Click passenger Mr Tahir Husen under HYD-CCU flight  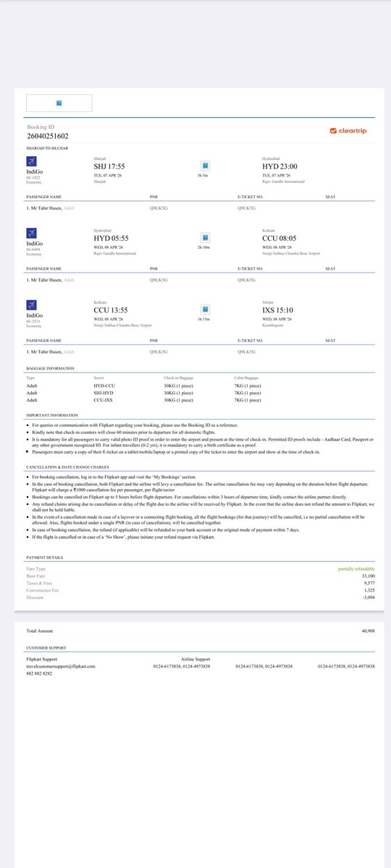tap(50, 279)
